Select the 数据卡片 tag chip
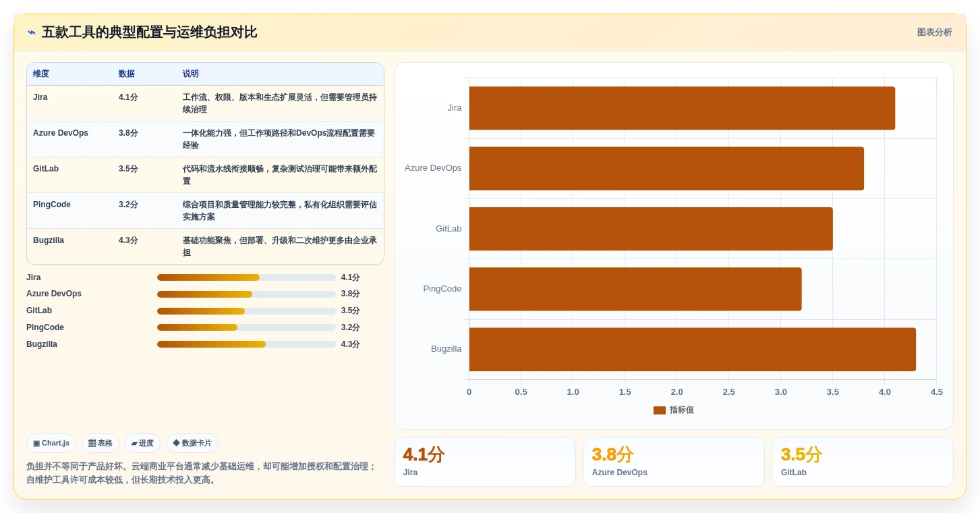 [x=192, y=443]
